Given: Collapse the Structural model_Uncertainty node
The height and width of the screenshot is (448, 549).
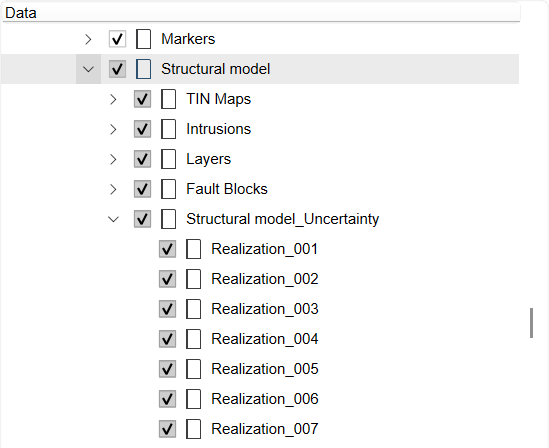Looking at the screenshot, I should (113, 219).
